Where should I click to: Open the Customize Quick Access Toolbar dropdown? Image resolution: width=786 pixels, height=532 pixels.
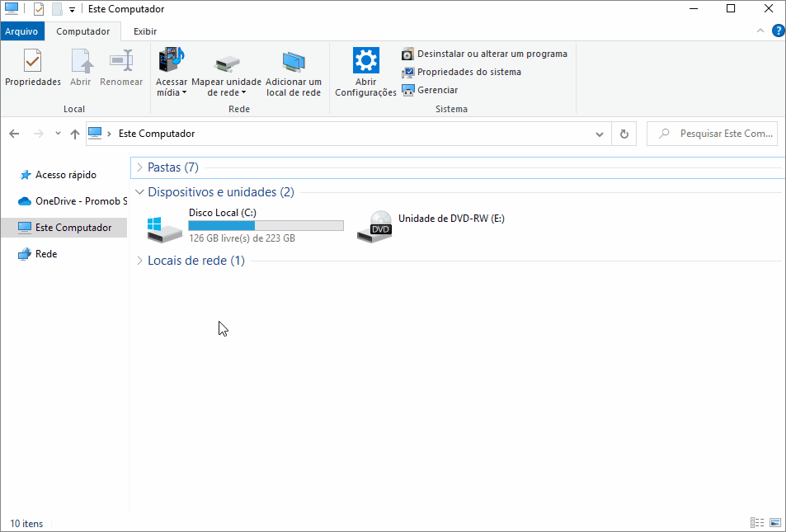coord(72,10)
